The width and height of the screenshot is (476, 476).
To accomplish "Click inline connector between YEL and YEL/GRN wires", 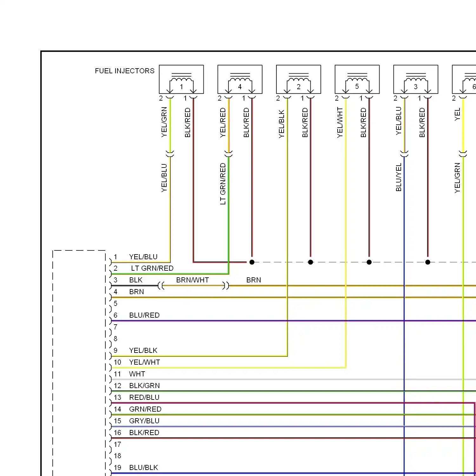I will pyautogui.click(x=463, y=154).
